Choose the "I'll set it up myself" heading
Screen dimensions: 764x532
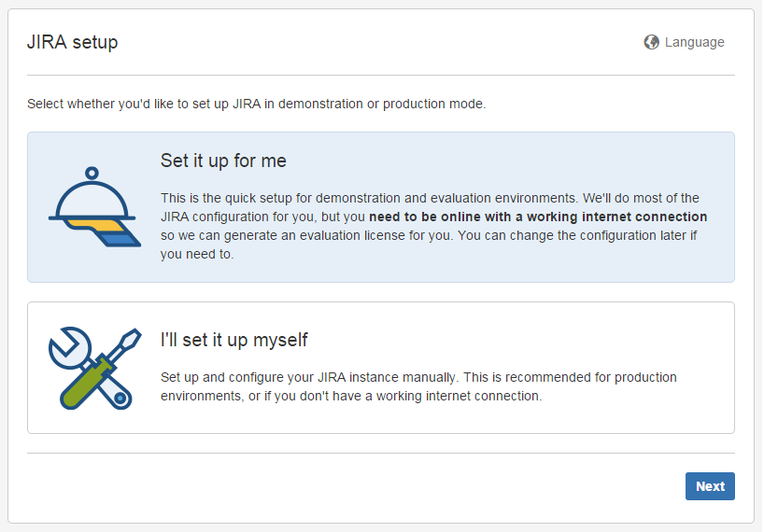(233, 340)
